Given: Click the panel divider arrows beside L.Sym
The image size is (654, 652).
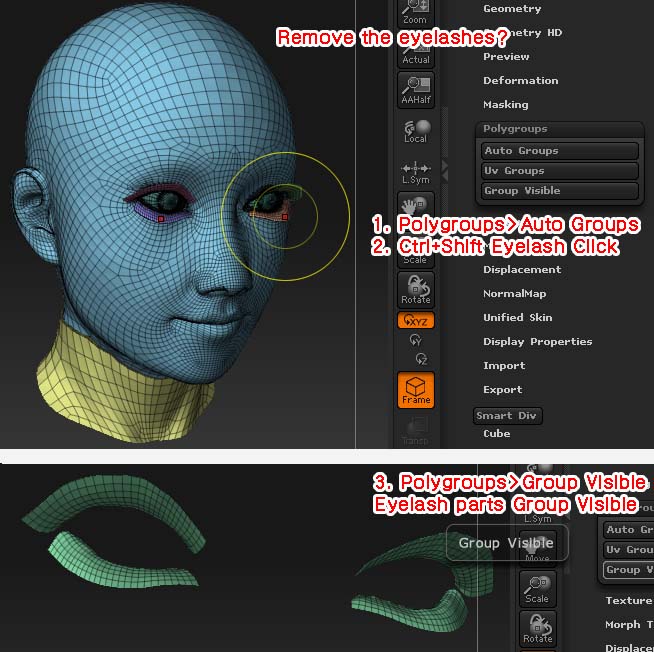Looking at the screenshot, I should 445,171.
